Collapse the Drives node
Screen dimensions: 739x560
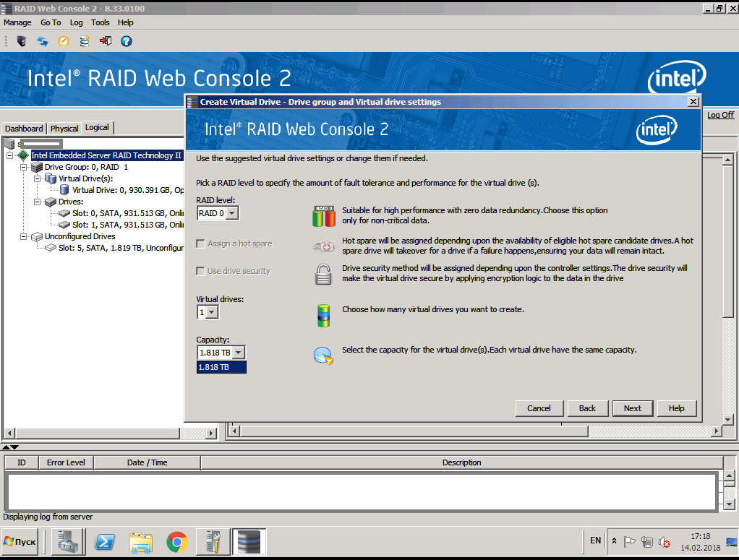click(37, 202)
